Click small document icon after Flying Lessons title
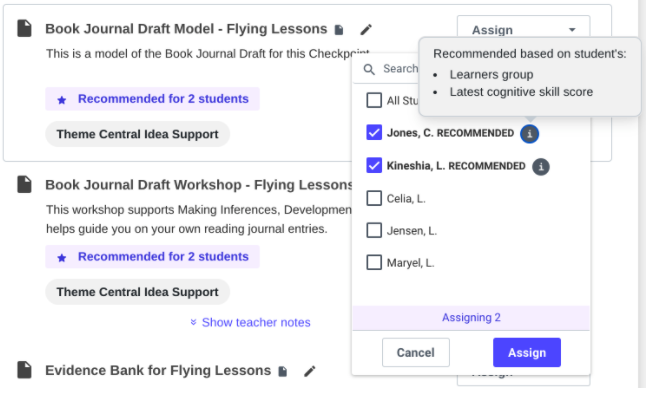This screenshot has height=406, width=659. click(x=339, y=30)
